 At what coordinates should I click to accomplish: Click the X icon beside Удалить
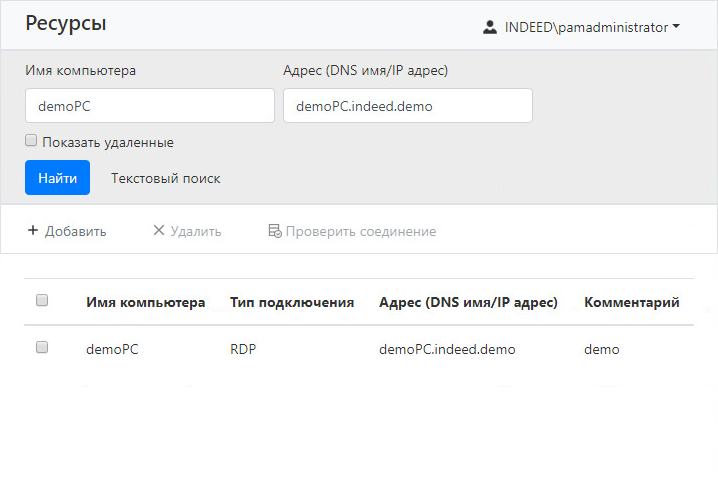tap(158, 231)
